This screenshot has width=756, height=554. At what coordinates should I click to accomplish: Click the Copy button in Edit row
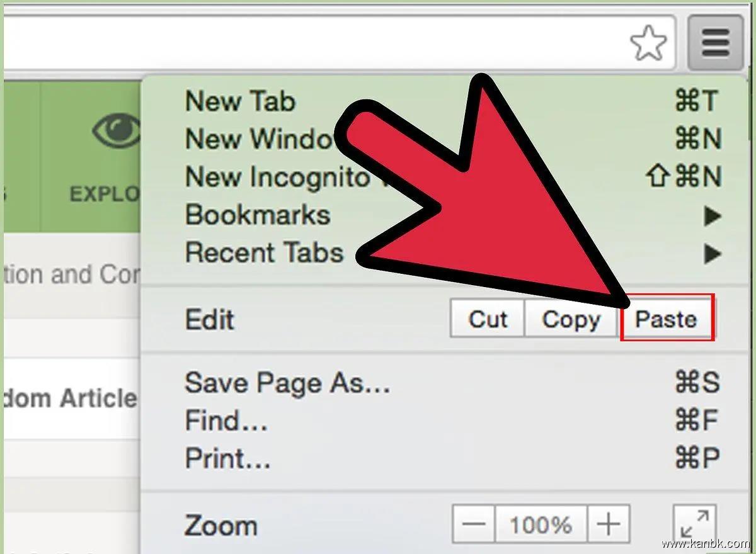point(571,319)
